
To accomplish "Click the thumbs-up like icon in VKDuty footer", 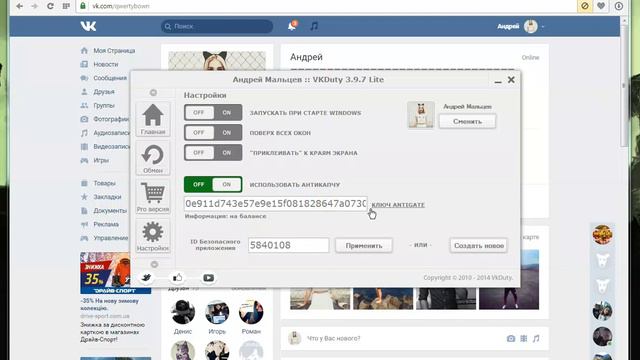I will pyautogui.click(x=178, y=278).
